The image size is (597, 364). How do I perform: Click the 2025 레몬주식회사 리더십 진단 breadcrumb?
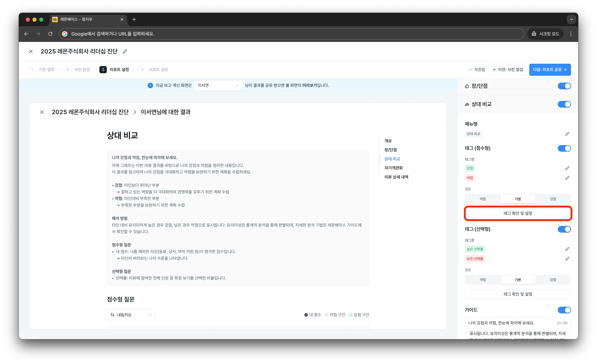90,112
